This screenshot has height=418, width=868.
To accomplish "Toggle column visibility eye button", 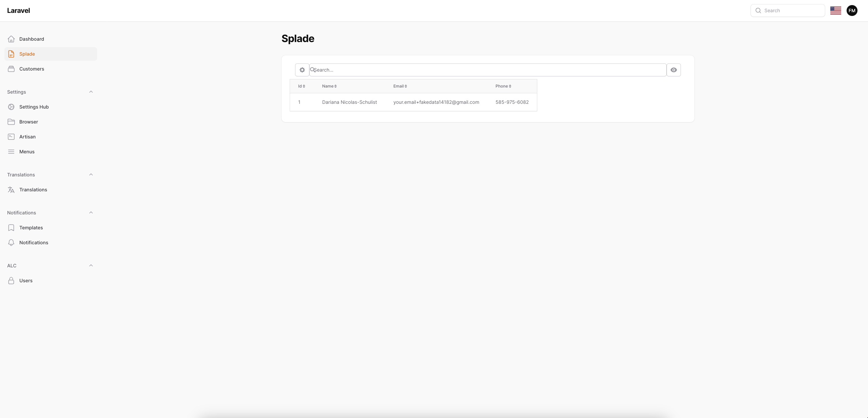I will click(x=673, y=70).
